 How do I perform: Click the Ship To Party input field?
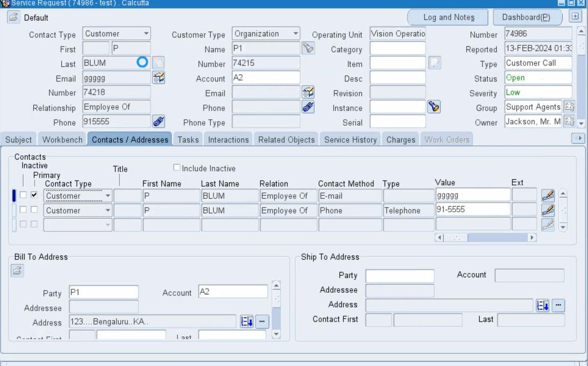click(x=400, y=276)
